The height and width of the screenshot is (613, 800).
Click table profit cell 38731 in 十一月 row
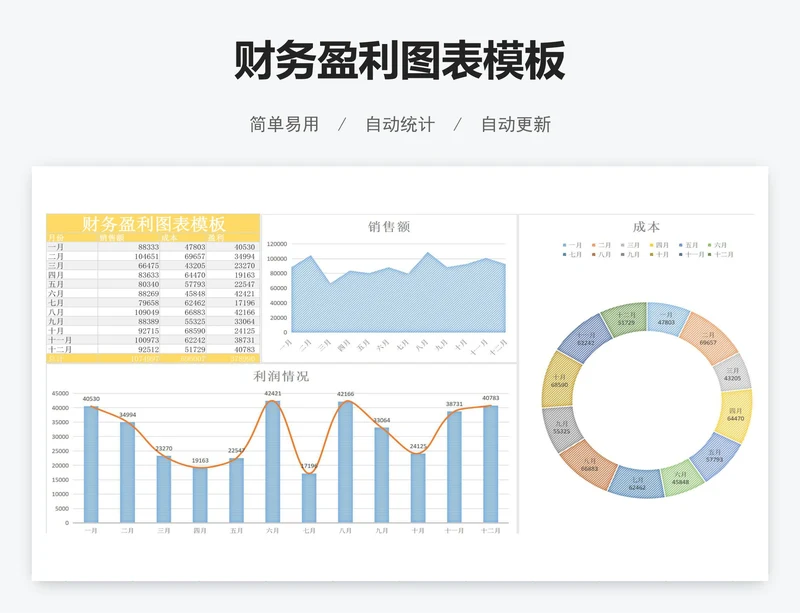[244, 340]
